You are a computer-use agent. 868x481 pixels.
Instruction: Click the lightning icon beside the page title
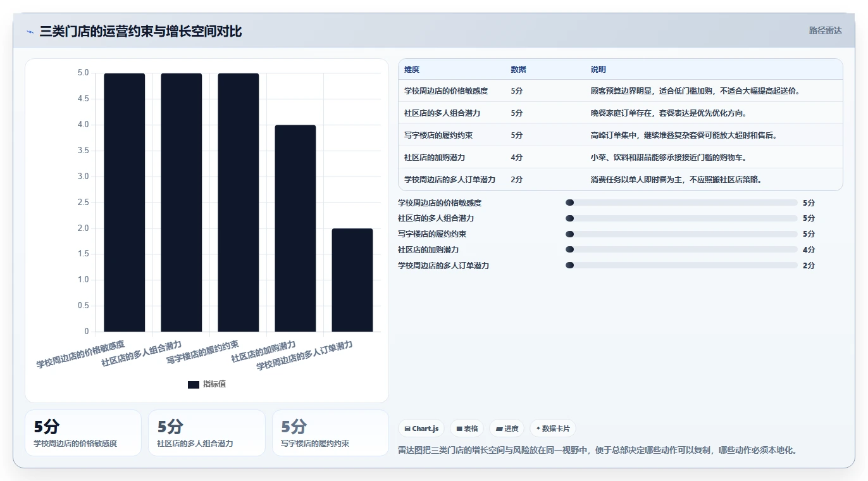tap(30, 32)
